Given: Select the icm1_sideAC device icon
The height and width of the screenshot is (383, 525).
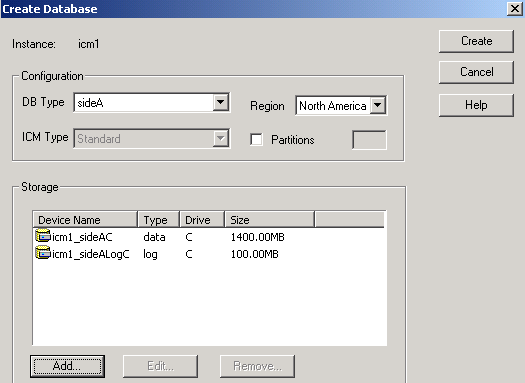Looking at the screenshot, I should coord(43,236).
